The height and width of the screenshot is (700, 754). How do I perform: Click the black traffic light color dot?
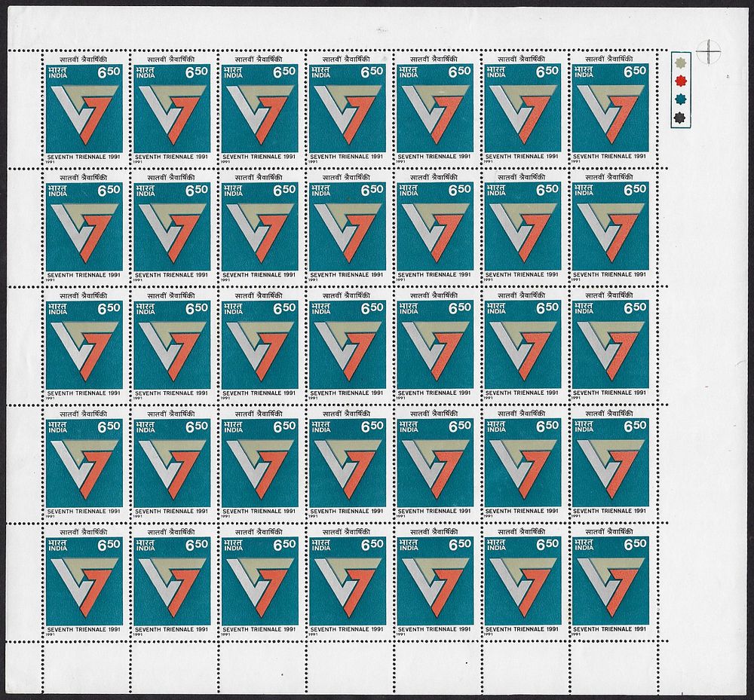click(679, 118)
